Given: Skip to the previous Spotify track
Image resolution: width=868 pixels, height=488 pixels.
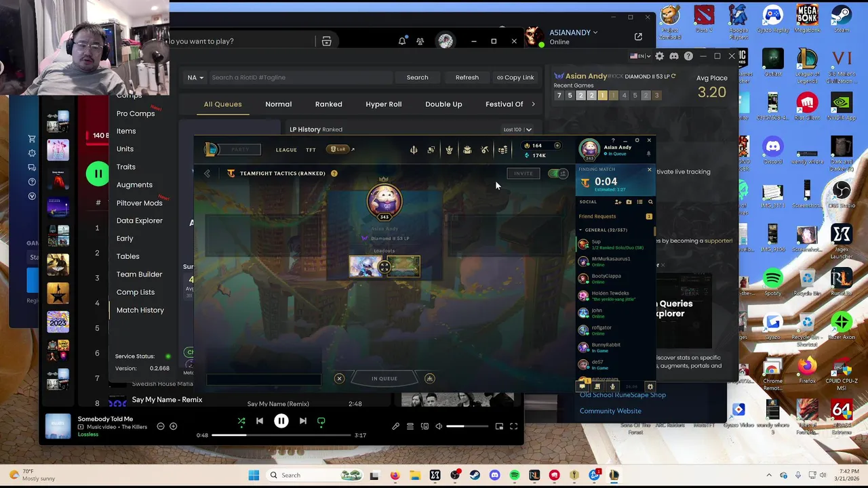Looking at the screenshot, I should [260, 421].
